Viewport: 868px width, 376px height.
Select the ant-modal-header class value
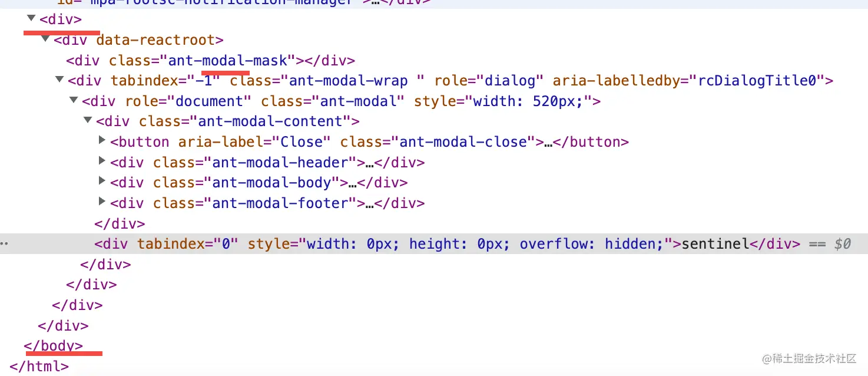point(280,162)
